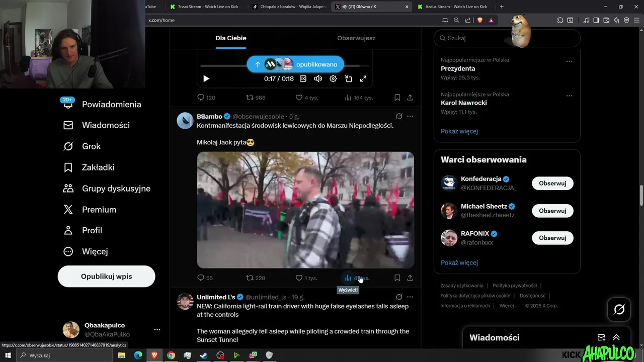Click the video progress bar
Image resolution: width=644 pixels, height=362 pixels.
pyautogui.click(x=285, y=66)
